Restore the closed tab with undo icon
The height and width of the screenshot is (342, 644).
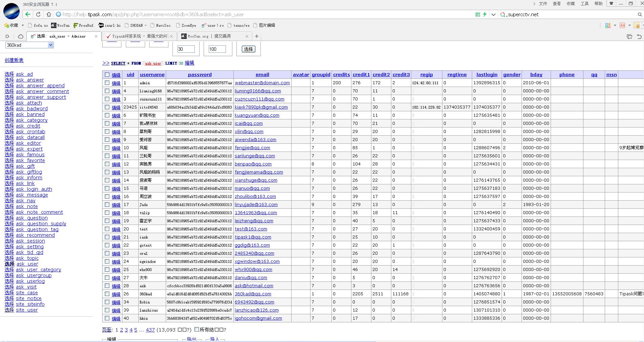pos(639,36)
